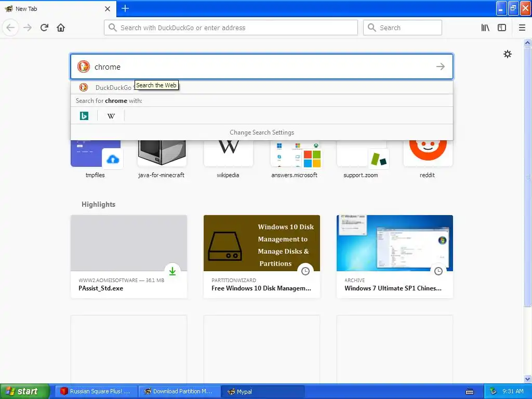Click the vertical scrollbar thumb
This screenshot has height=399, width=532.
(x=527, y=177)
